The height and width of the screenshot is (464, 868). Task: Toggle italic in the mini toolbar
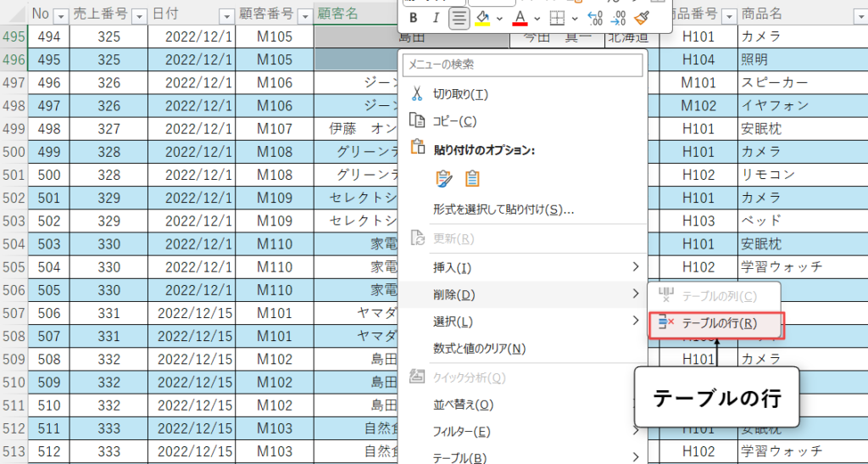[x=436, y=18]
